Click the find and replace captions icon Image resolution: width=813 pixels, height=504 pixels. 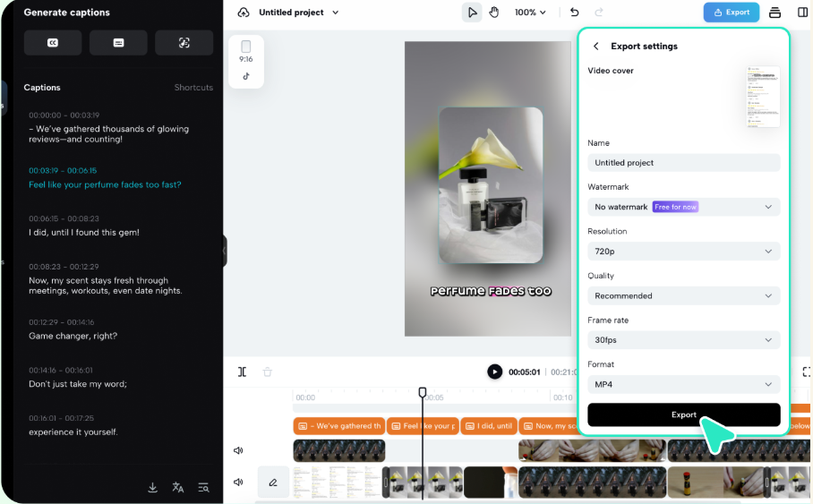tap(204, 487)
